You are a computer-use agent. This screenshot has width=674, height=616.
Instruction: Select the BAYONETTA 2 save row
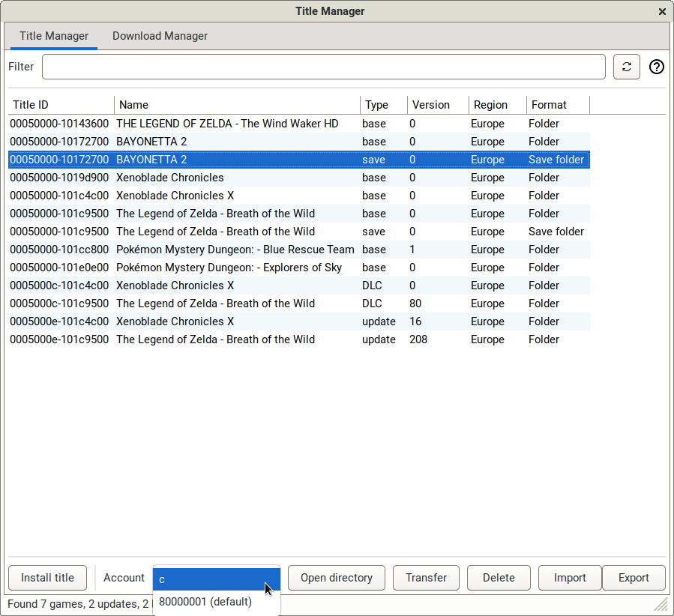(225, 160)
